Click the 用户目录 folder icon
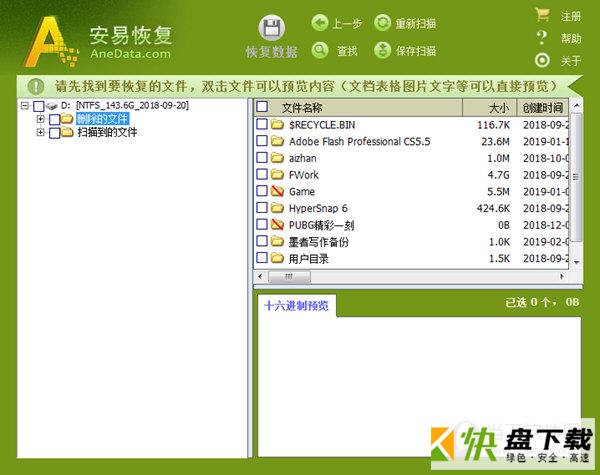This screenshot has width=600, height=475. tap(277, 258)
